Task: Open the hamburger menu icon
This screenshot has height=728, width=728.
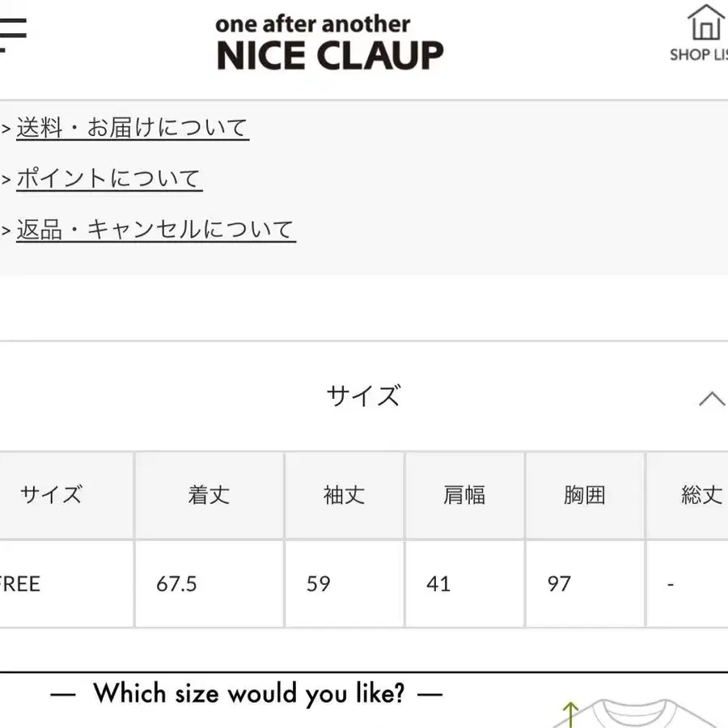Action: coord(12,32)
